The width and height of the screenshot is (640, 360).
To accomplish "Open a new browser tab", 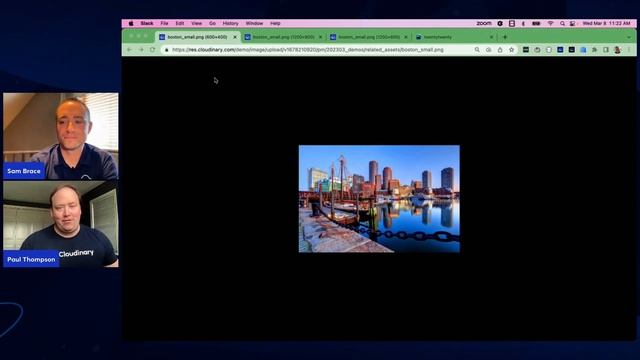I will pyautogui.click(x=505, y=37).
